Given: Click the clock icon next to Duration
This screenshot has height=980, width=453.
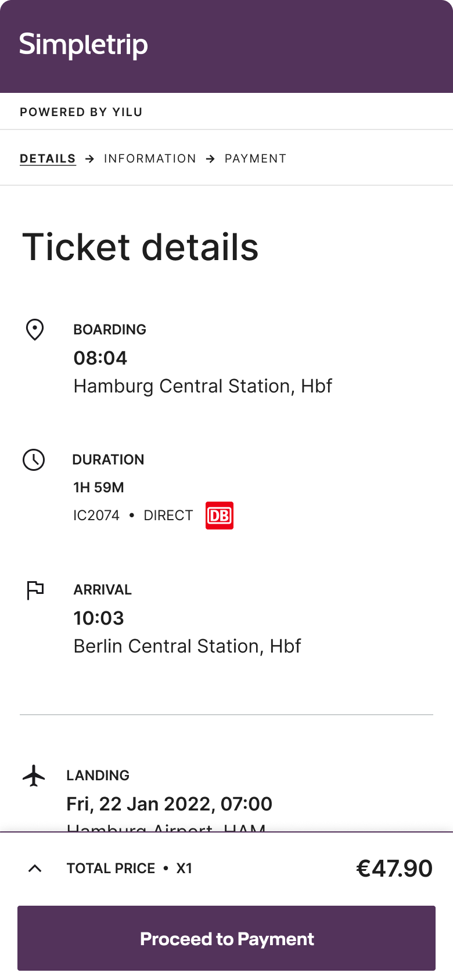Looking at the screenshot, I should tap(34, 460).
